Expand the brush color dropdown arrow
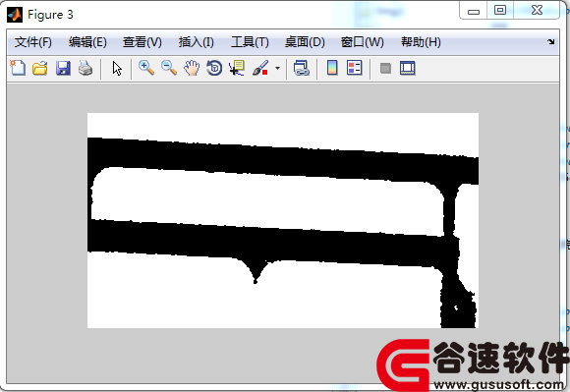 click(x=278, y=68)
